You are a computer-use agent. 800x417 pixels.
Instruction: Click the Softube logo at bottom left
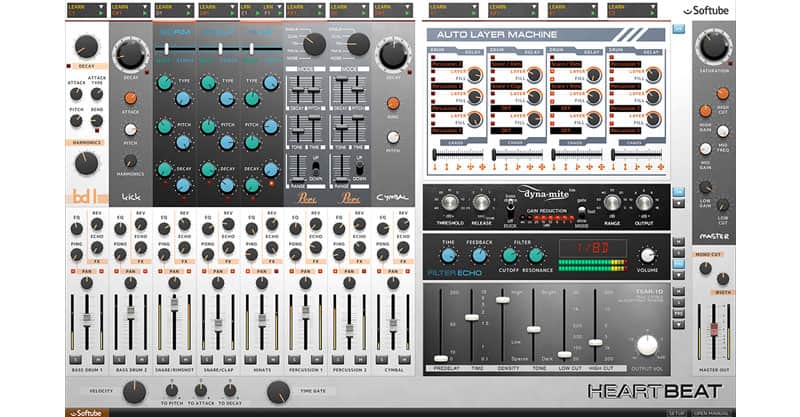tap(86, 412)
